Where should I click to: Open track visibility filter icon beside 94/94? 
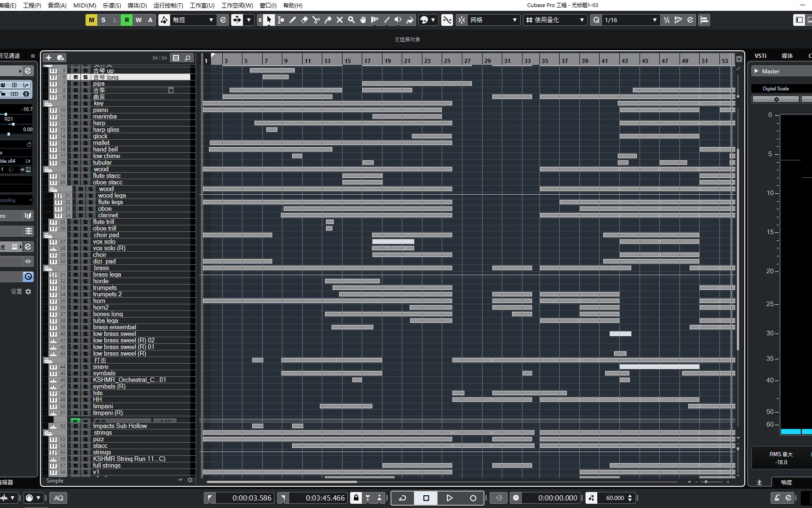[176, 57]
